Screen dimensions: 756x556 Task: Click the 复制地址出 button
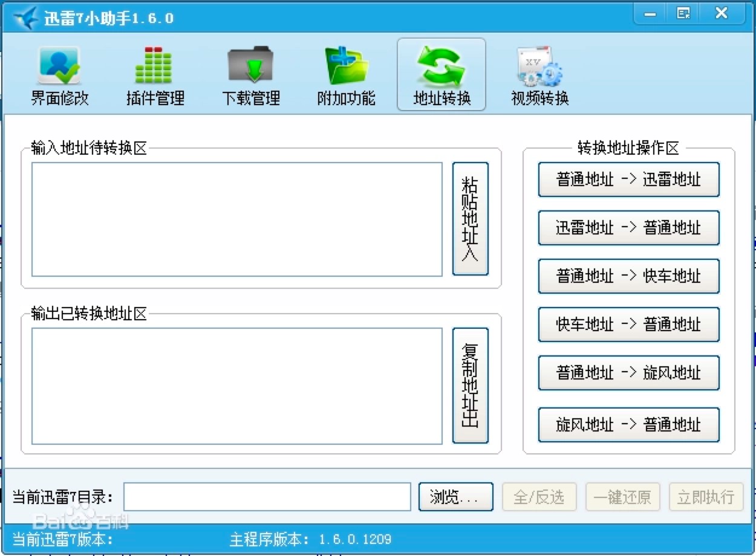click(x=470, y=386)
